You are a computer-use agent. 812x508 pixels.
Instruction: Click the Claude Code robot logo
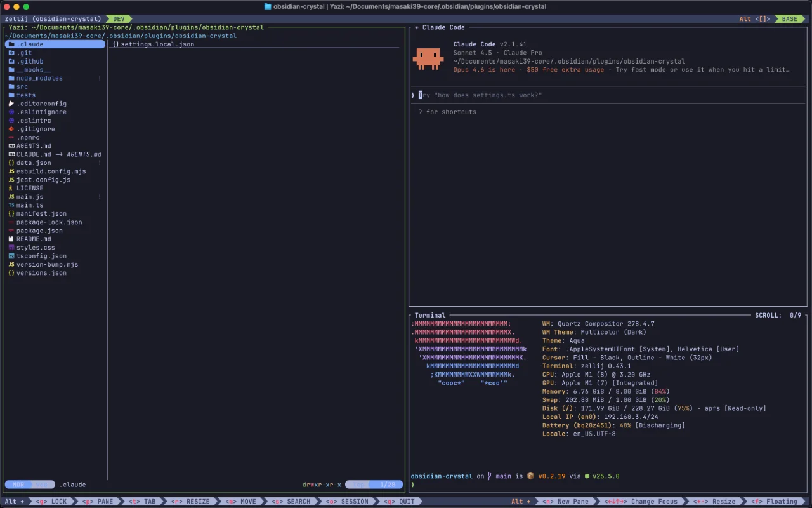coord(428,57)
